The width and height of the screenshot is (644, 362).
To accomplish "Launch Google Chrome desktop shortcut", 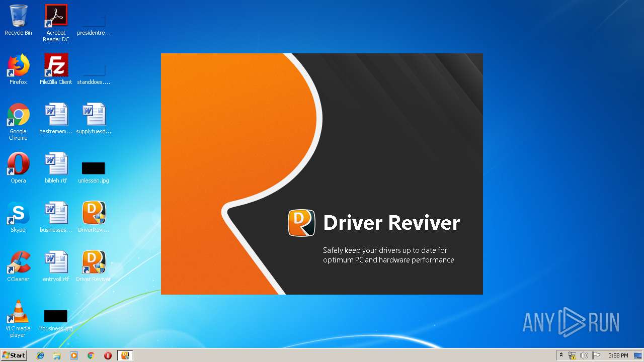I will 18,122.
